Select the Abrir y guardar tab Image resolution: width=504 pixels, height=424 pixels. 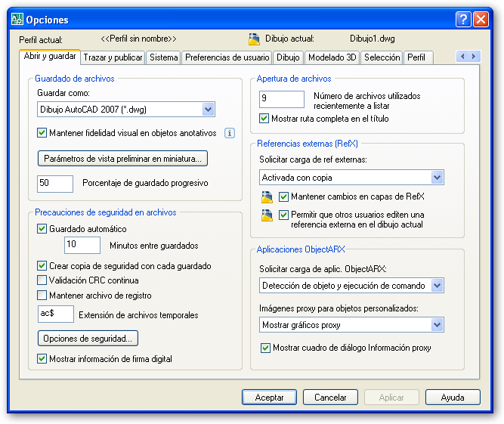(x=50, y=56)
